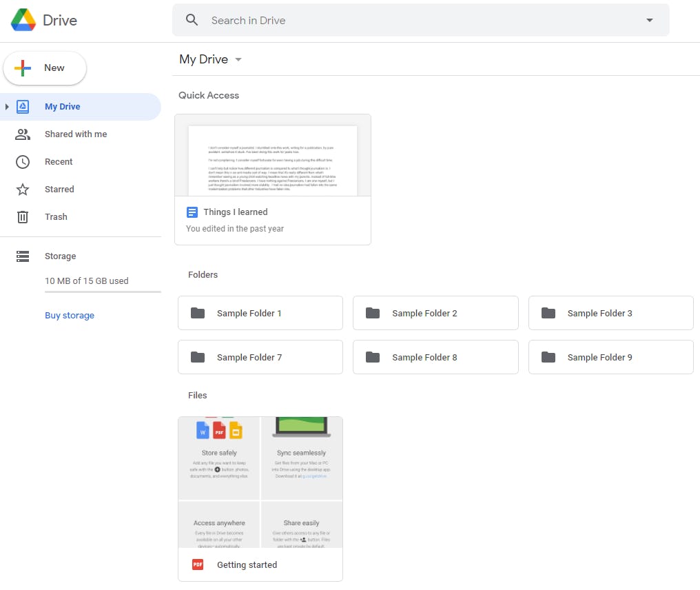Click the New button
This screenshot has height=590, width=700.
click(x=44, y=68)
